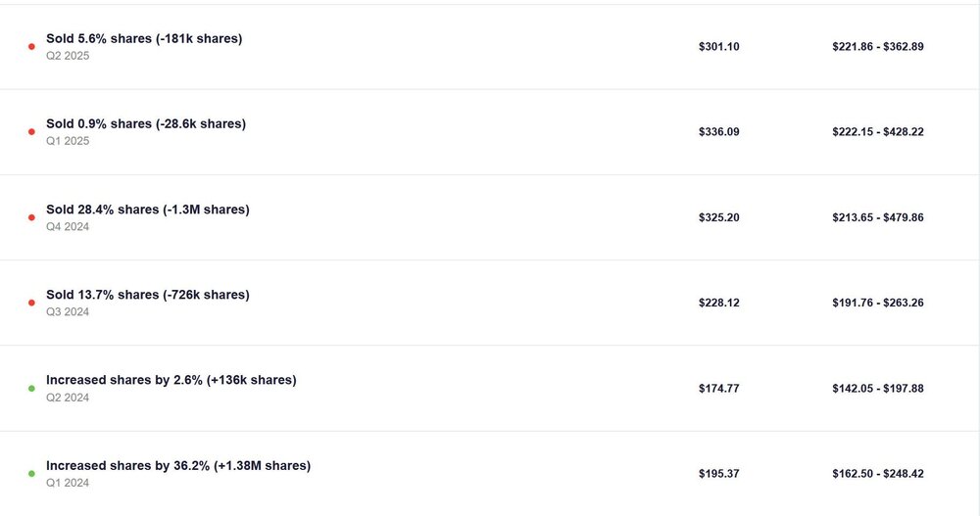Viewport: 980px width, 516px height.
Task: Click the green dot beside Increased shares by 36.2%
Action: click(x=31, y=473)
